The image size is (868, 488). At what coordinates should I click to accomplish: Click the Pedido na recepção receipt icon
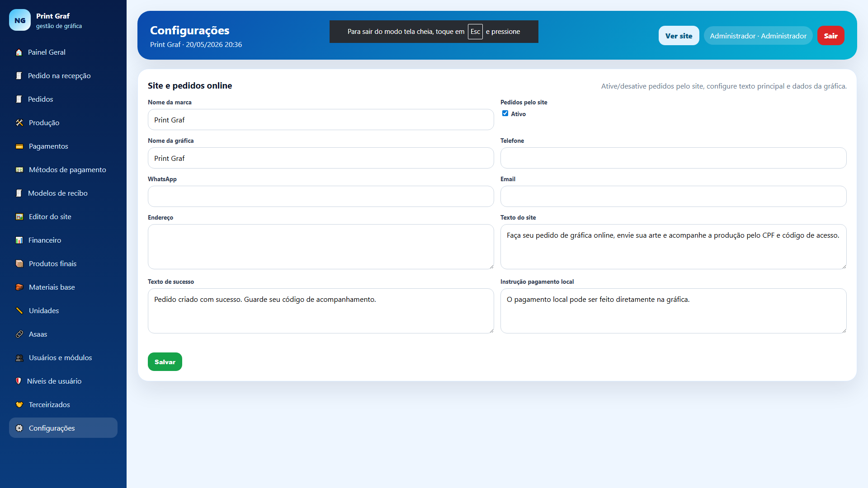click(x=19, y=76)
